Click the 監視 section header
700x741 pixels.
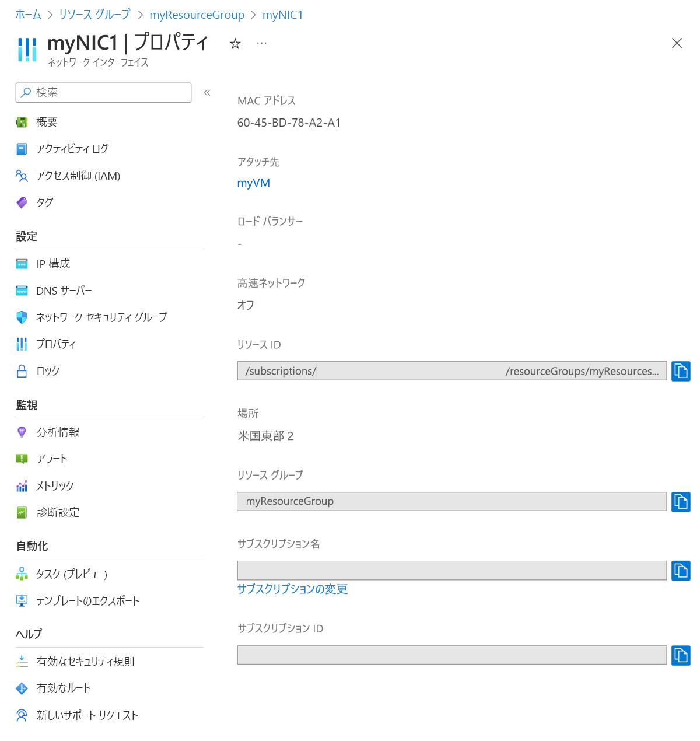pos(26,405)
